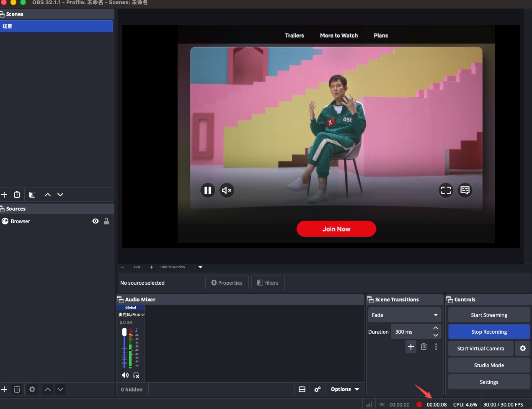Viewport: 532px width, 409px height.
Task: Open More to Watch tab
Action: (339, 36)
